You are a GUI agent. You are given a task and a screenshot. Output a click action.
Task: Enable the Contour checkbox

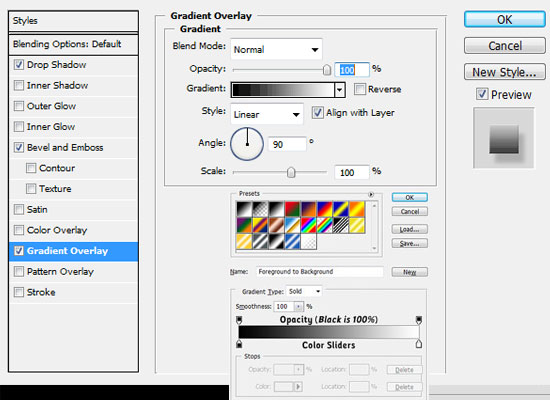[x=31, y=168]
